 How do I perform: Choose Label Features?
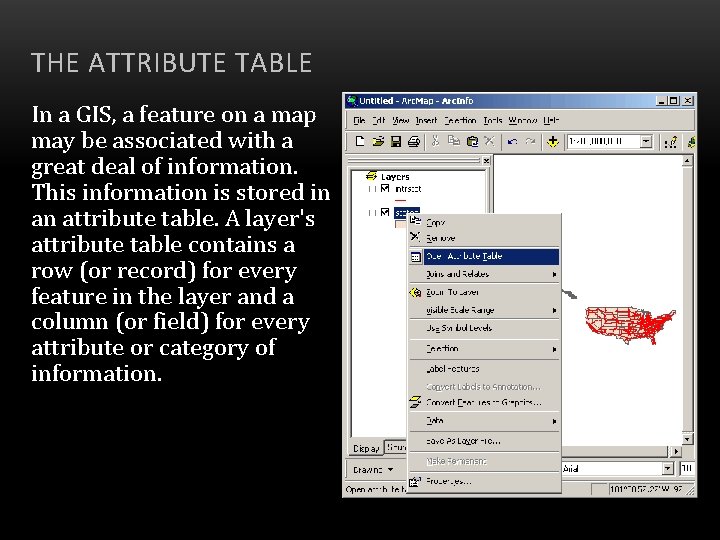(484, 369)
